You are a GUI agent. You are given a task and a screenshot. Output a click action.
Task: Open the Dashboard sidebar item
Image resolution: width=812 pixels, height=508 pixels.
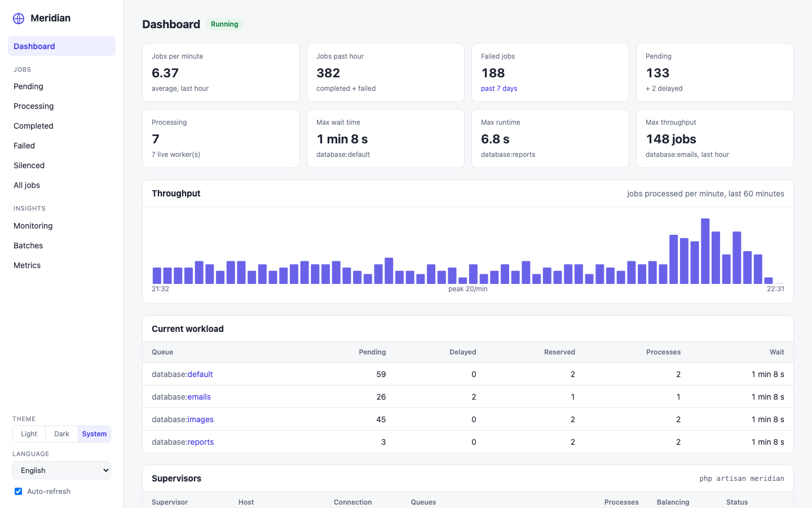[x=61, y=46]
